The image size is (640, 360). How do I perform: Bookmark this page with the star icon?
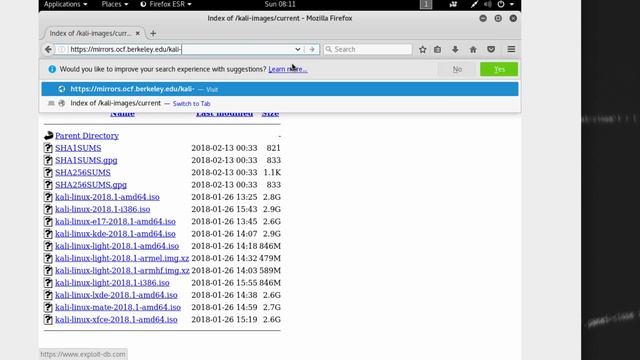point(422,49)
